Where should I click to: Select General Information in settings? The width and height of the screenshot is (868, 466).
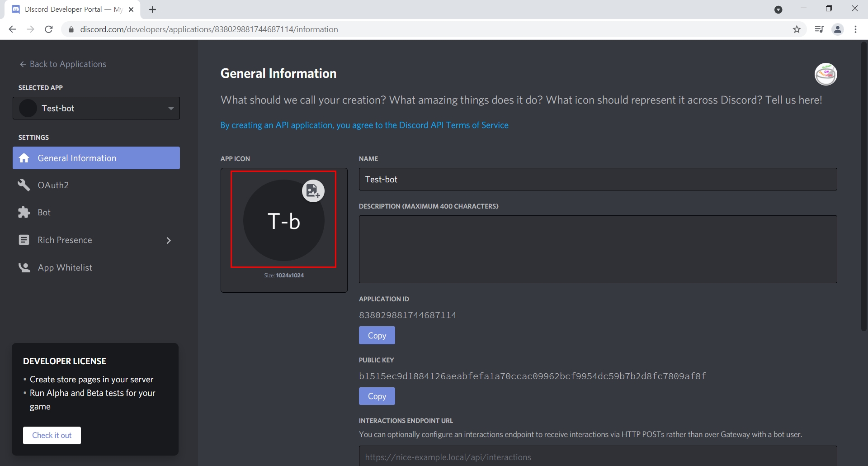pyautogui.click(x=96, y=158)
